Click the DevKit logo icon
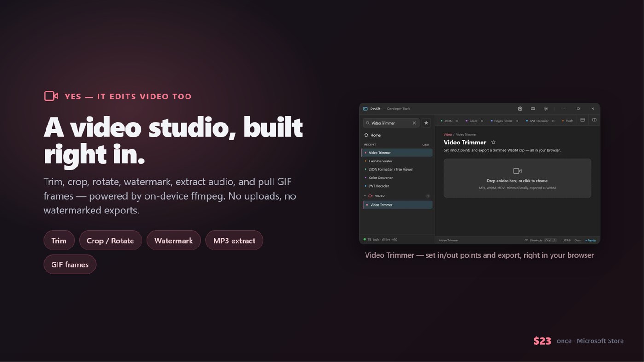The width and height of the screenshot is (644, 362). (x=365, y=109)
